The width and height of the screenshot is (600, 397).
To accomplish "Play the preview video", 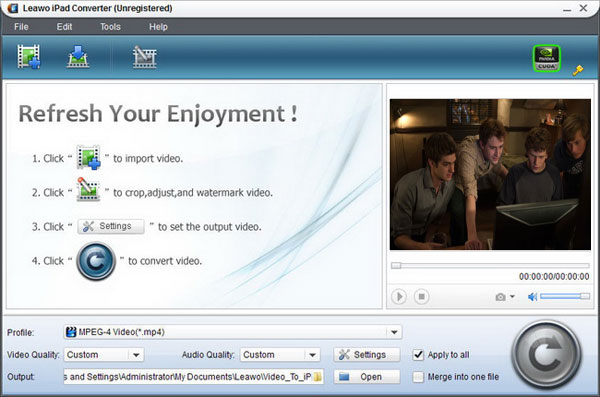I will [399, 297].
